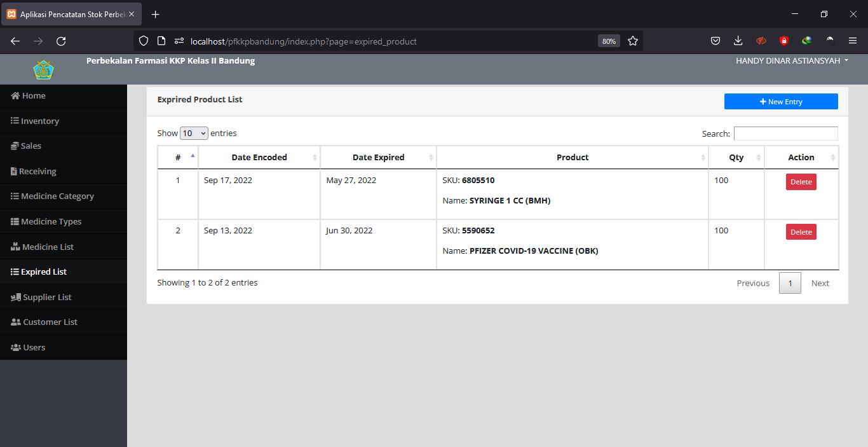Open Supplier List menu item

coord(64,297)
